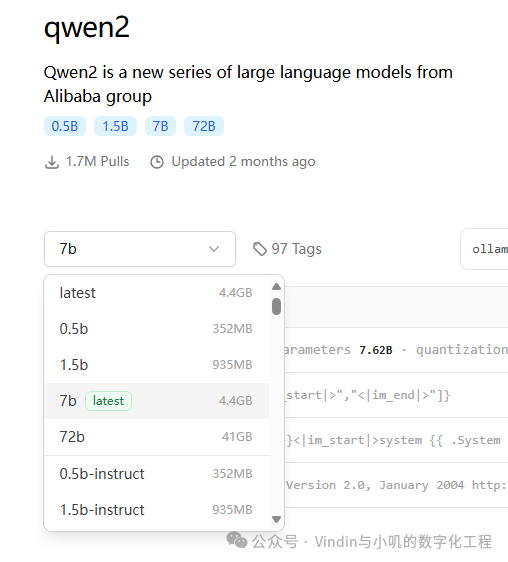Image resolution: width=508 pixels, height=562 pixels.
Task: Click the scrollbar up arrow in dropdown list
Action: [276, 287]
